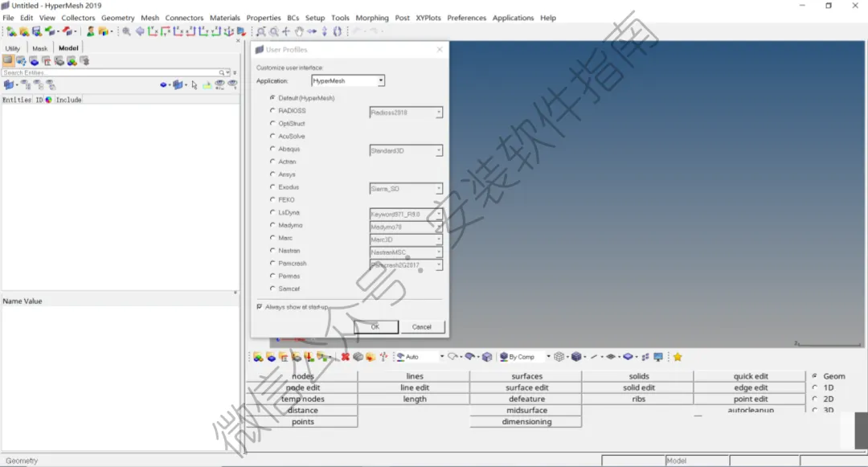Screen dimensions: 868x467
Task: Open the surface edit panel
Action: (526, 387)
